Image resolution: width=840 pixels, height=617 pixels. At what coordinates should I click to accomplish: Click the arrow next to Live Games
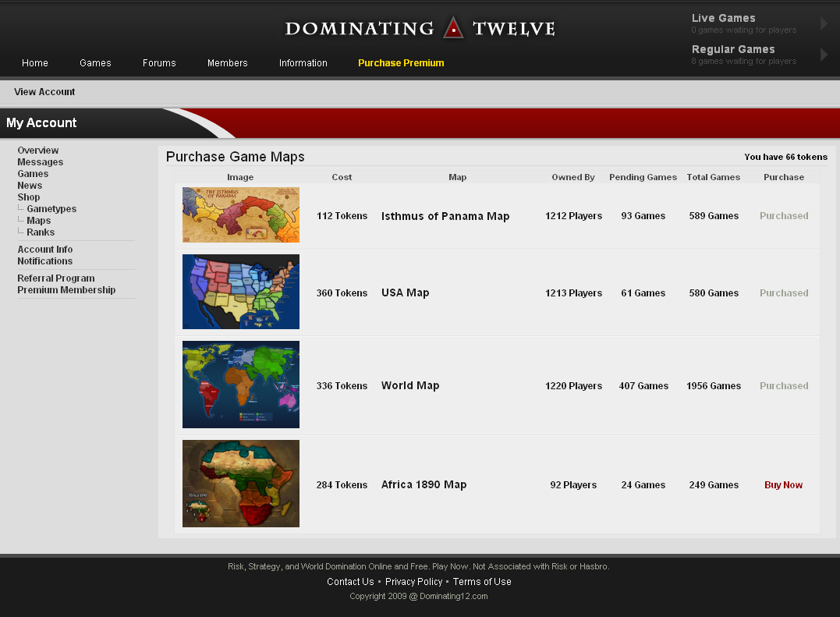pyautogui.click(x=824, y=23)
